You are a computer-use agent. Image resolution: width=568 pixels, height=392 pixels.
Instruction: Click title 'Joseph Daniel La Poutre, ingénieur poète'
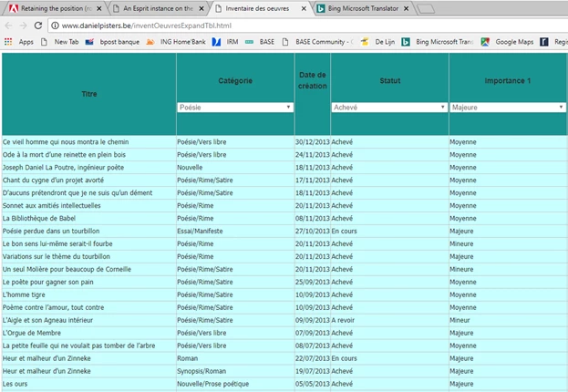(63, 168)
